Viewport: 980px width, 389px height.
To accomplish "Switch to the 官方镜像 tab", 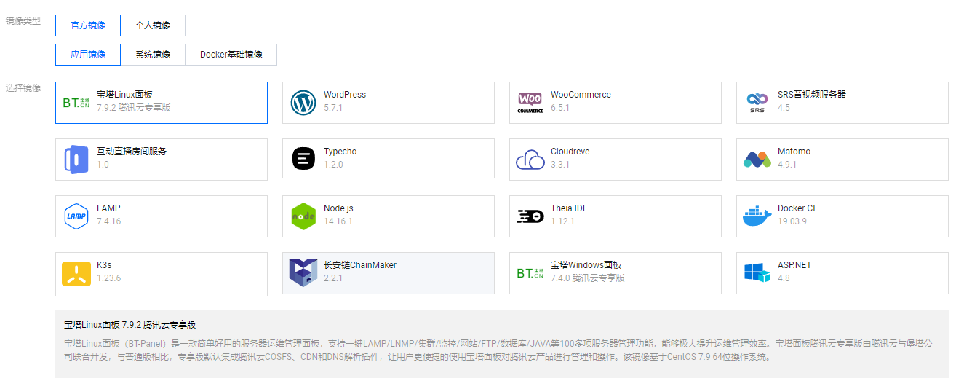I will [88, 25].
